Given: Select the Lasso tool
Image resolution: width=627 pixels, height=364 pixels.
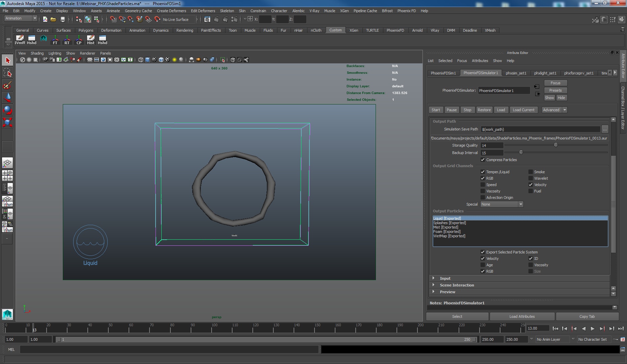Looking at the screenshot, I should coord(7,73).
